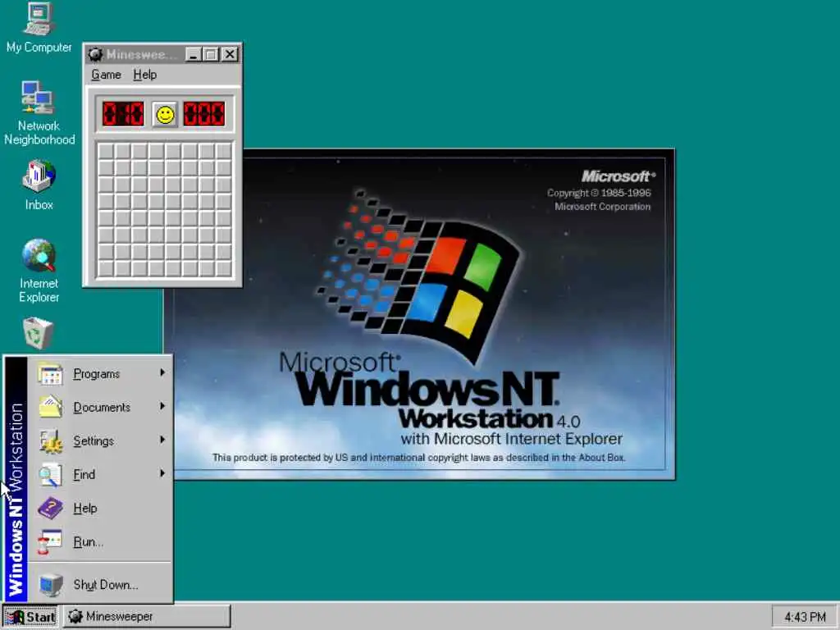
Task: Choose Documents from the Start menu
Action: pos(100,407)
